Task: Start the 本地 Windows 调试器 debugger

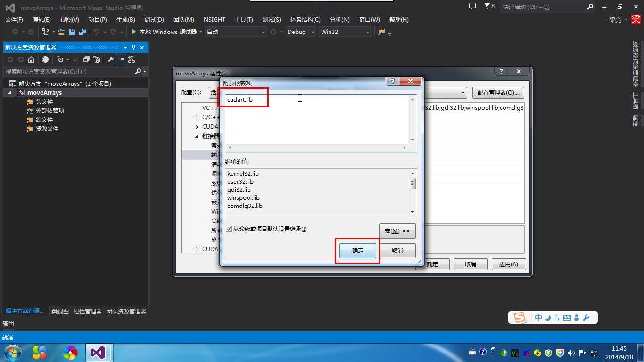Action: 164,32
